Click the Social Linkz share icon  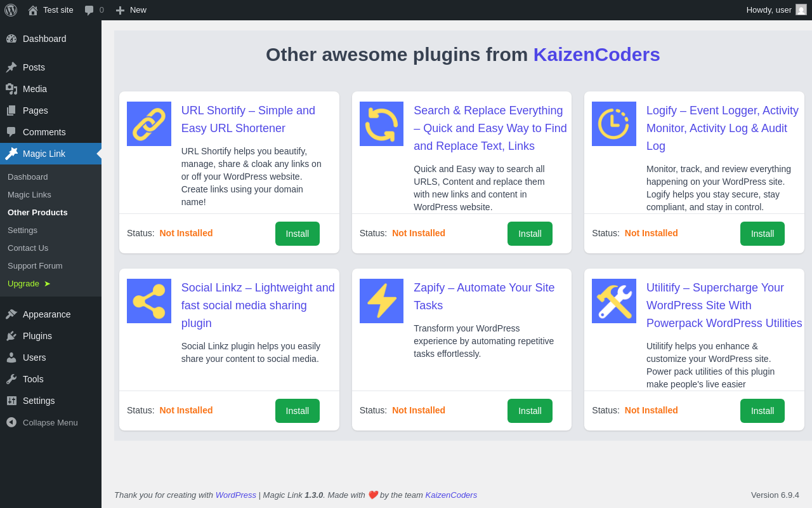coord(149,301)
